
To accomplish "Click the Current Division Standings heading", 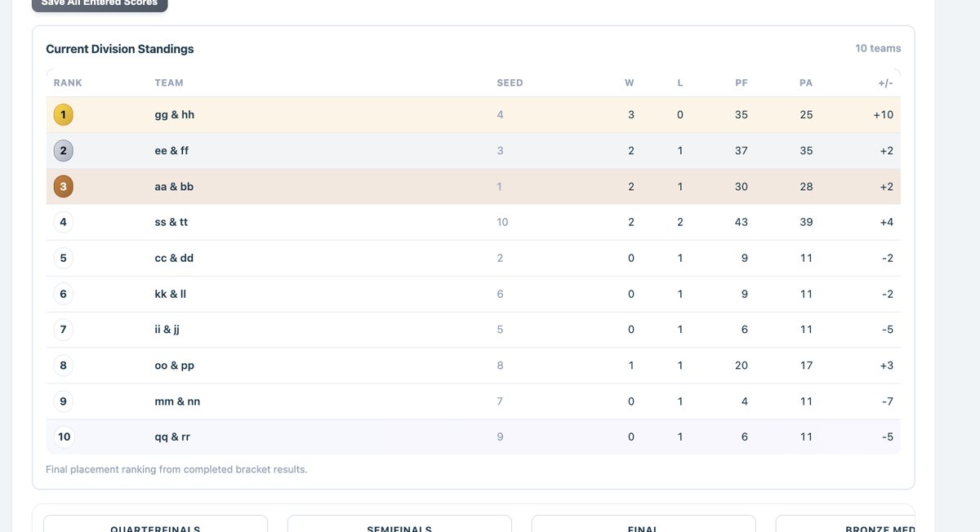I will point(120,49).
